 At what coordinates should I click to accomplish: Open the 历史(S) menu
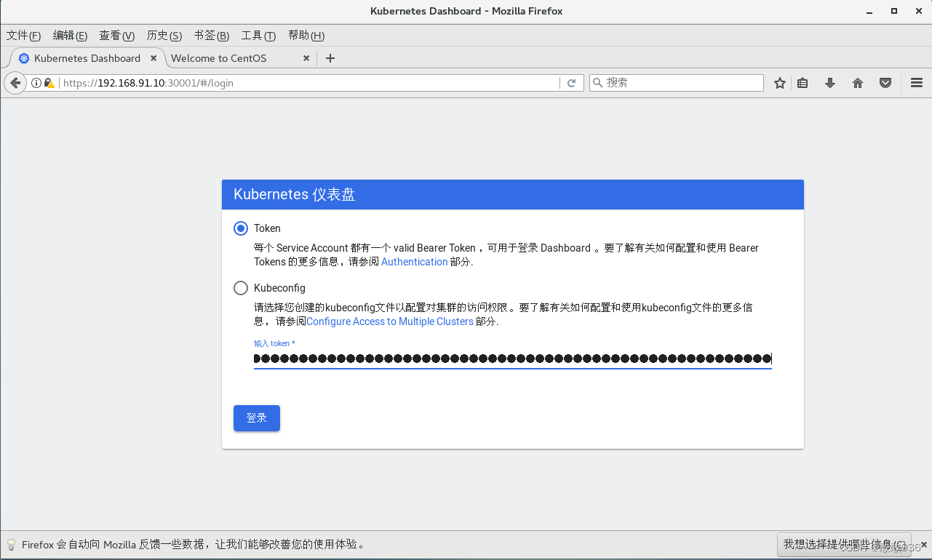[x=164, y=36]
